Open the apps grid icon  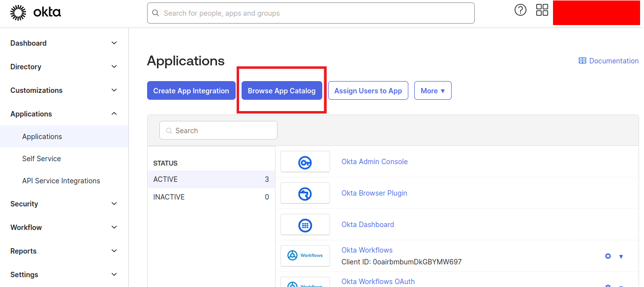tap(542, 10)
